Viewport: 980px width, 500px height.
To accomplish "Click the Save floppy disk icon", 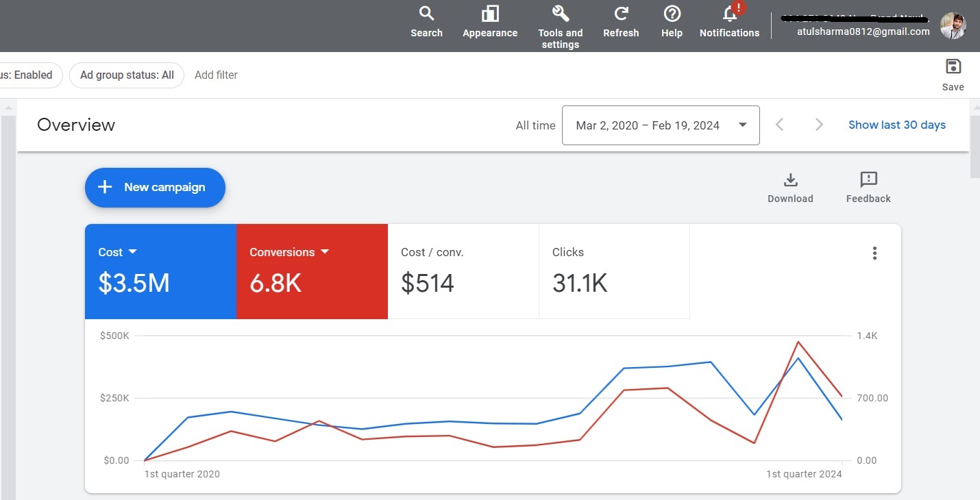I will pos(953,67).
